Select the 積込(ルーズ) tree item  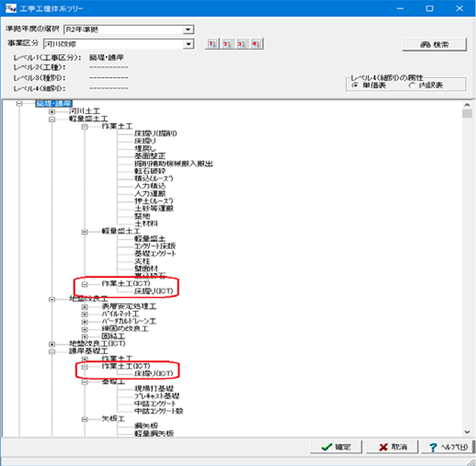[x=154, y=178]
